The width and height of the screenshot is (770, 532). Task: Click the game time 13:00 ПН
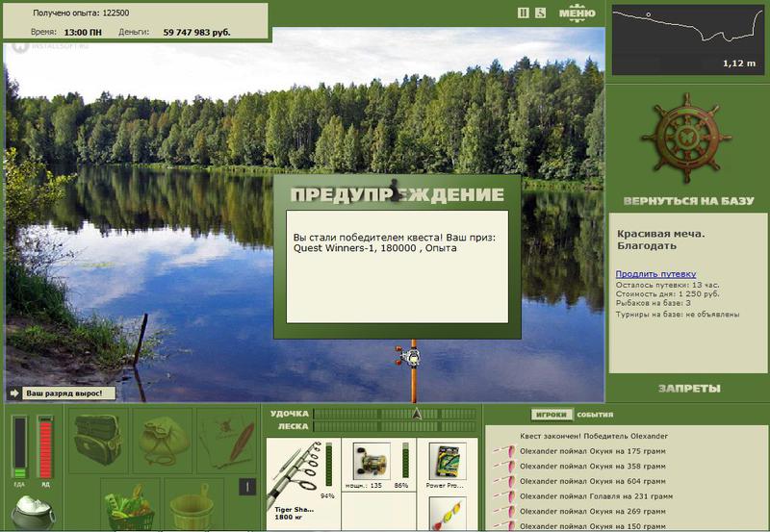pos(83,33)
